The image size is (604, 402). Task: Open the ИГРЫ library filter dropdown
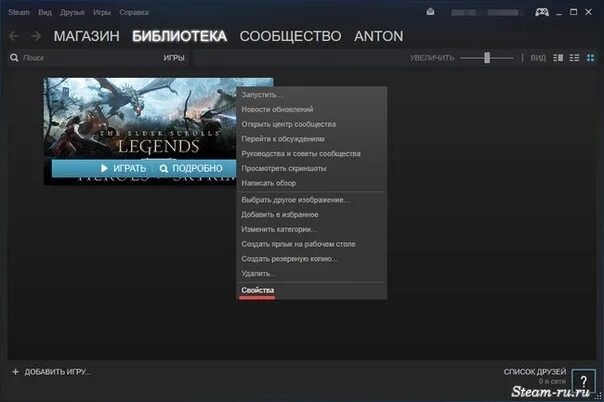174,58
